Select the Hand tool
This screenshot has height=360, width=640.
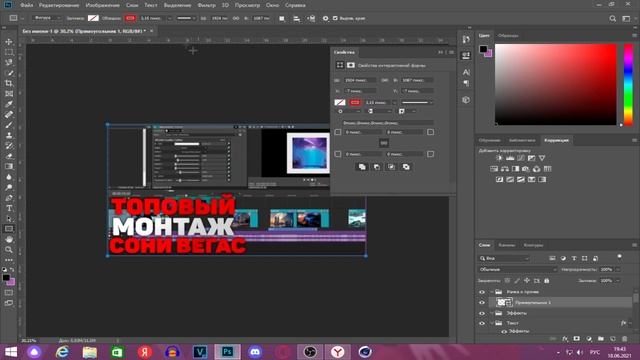[9, 239]
